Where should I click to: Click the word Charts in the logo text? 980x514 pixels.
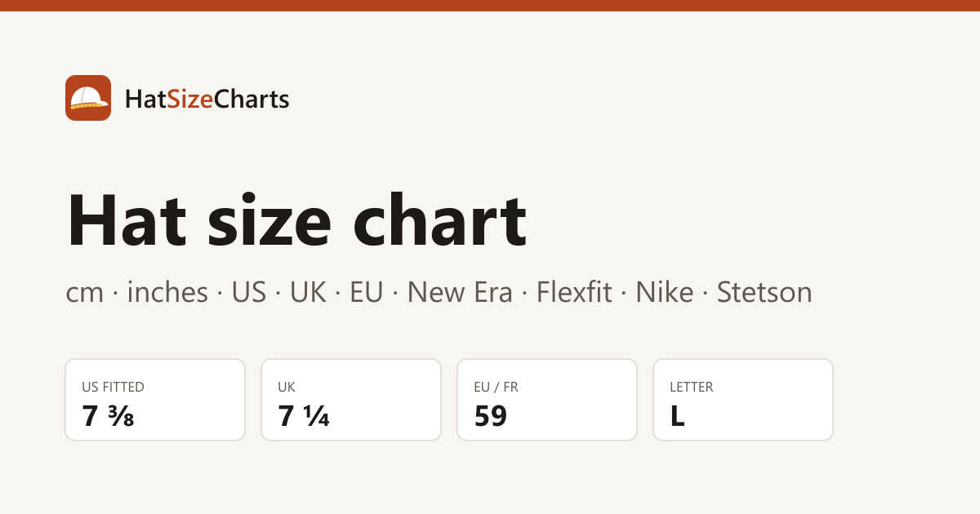[x=252, y=99]
